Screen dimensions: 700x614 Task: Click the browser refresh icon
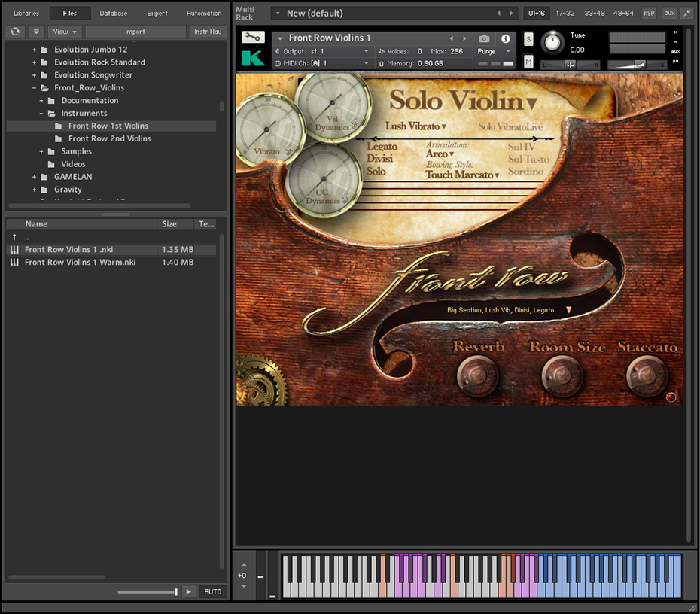15,32
